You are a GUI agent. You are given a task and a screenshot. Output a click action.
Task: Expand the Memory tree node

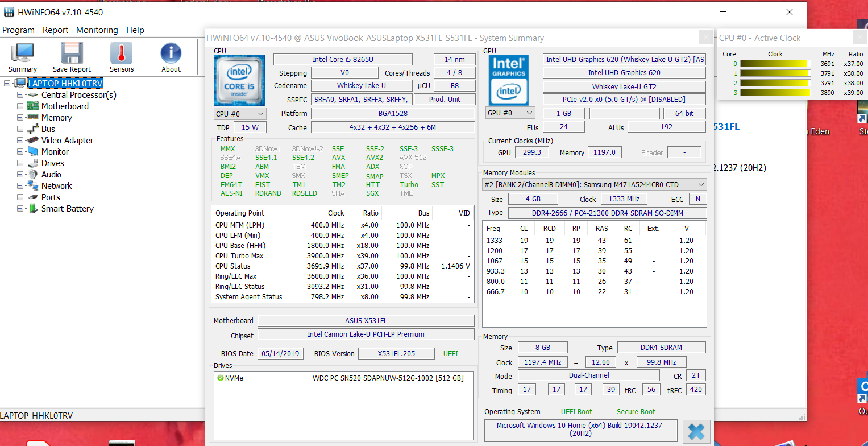[20, 118]
